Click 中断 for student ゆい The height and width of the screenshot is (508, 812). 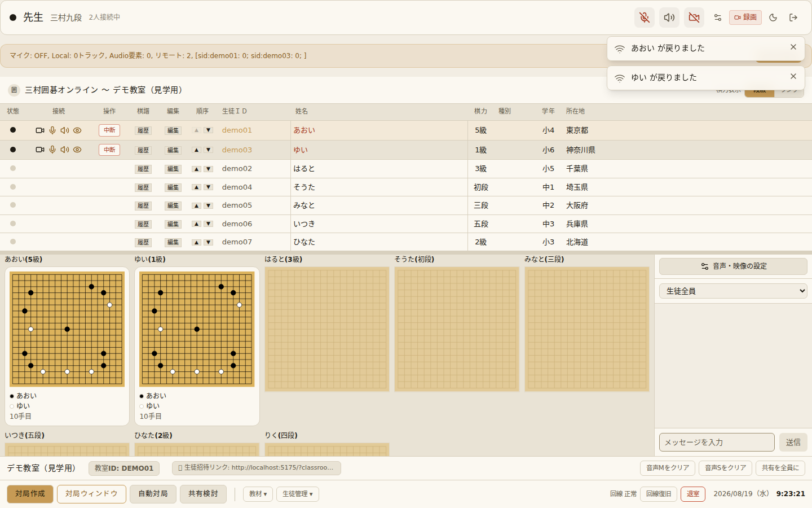click(x=109, y=150)
